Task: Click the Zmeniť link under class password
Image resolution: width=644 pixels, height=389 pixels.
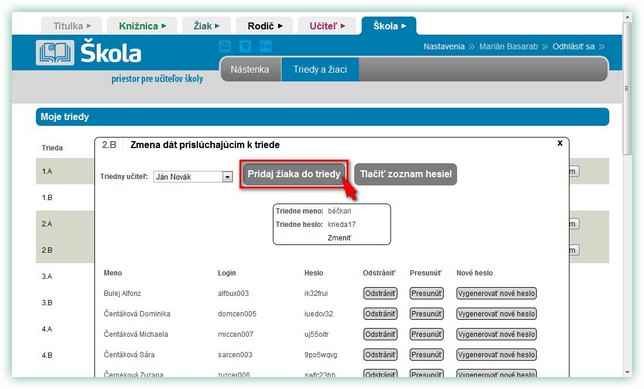Action: point(339,238)
